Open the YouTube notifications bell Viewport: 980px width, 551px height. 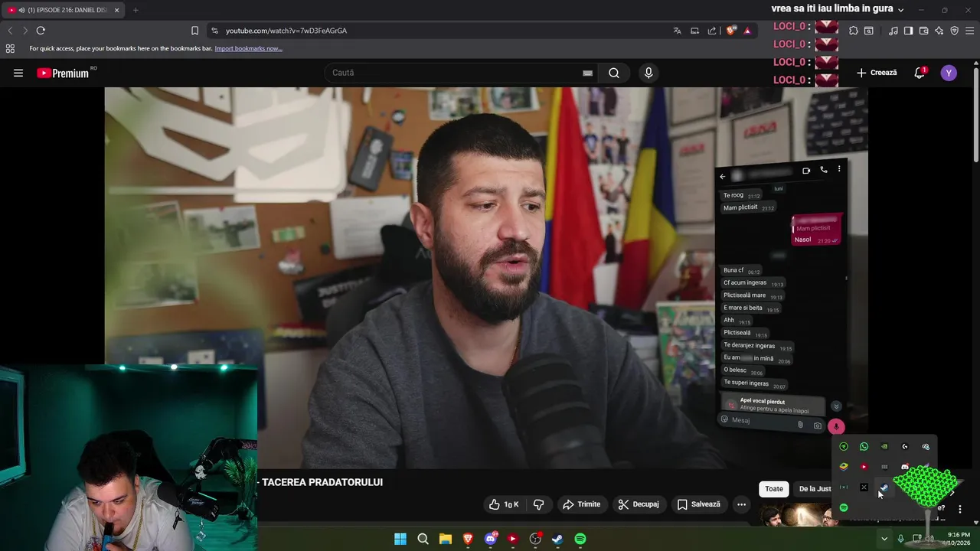tap(920, 73)
